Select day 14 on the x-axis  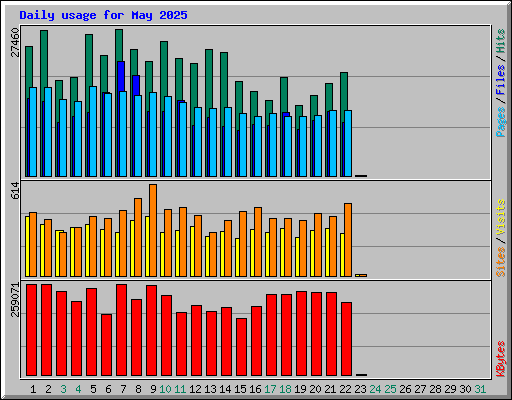(x=225, y=389)
